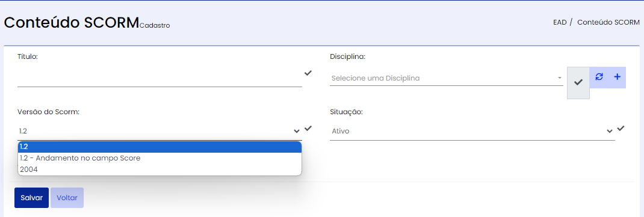Click the 'Selecione uma Disciplina' select field
The height and width of the screenshot is (217, 644).
point(447,78)
